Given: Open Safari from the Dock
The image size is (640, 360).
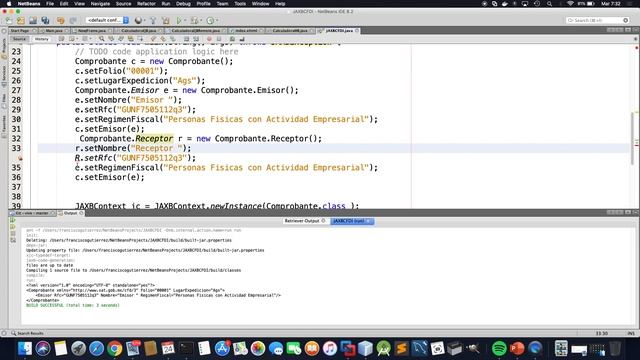Looking at the screenshot, I should click(97, 348).
